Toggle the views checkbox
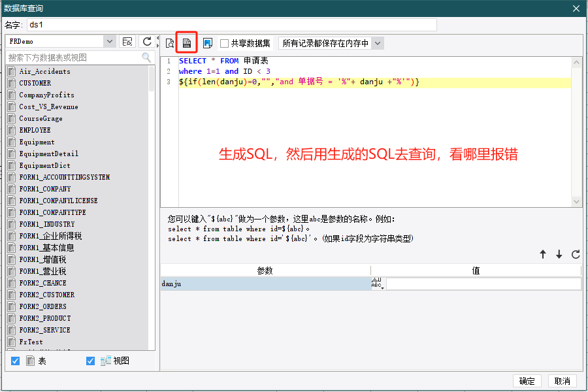The width and height of the screenshot is (588, 392). point(90,361)
